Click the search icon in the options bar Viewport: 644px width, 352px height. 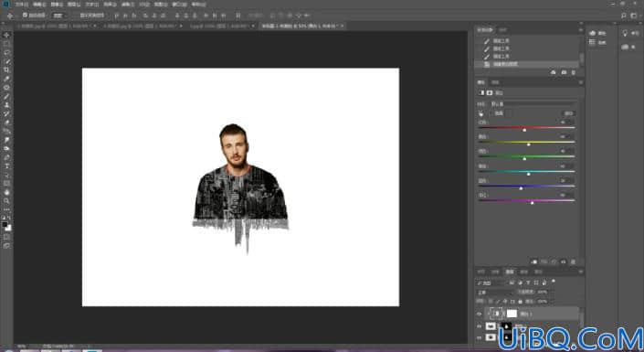point(624,16)
